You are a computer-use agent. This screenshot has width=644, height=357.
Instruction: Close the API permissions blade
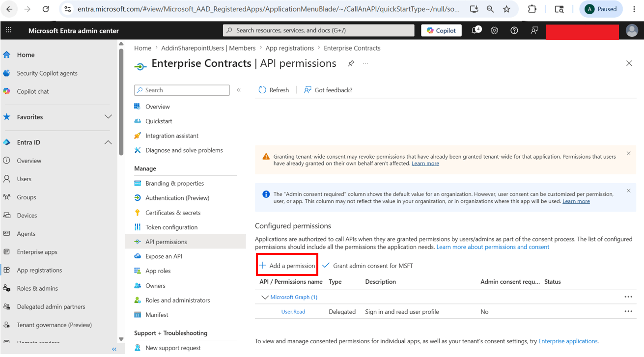tap(629, 63)
